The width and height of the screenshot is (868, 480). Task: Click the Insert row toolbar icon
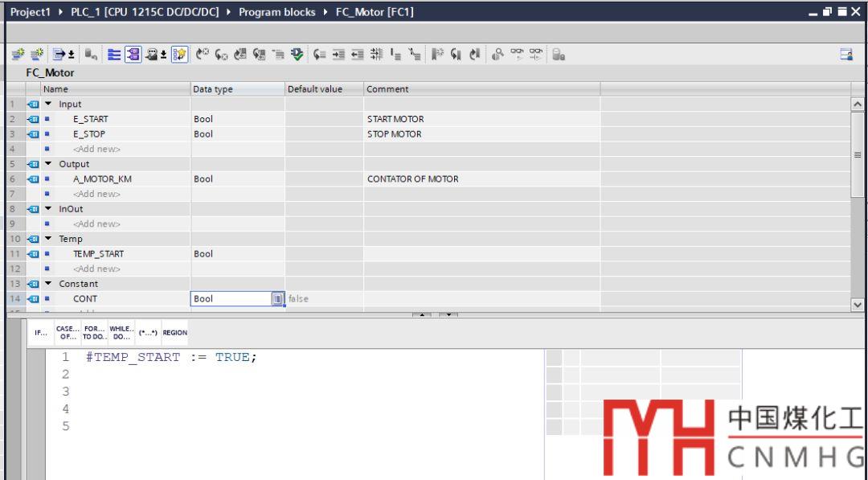tap(18, 54)
